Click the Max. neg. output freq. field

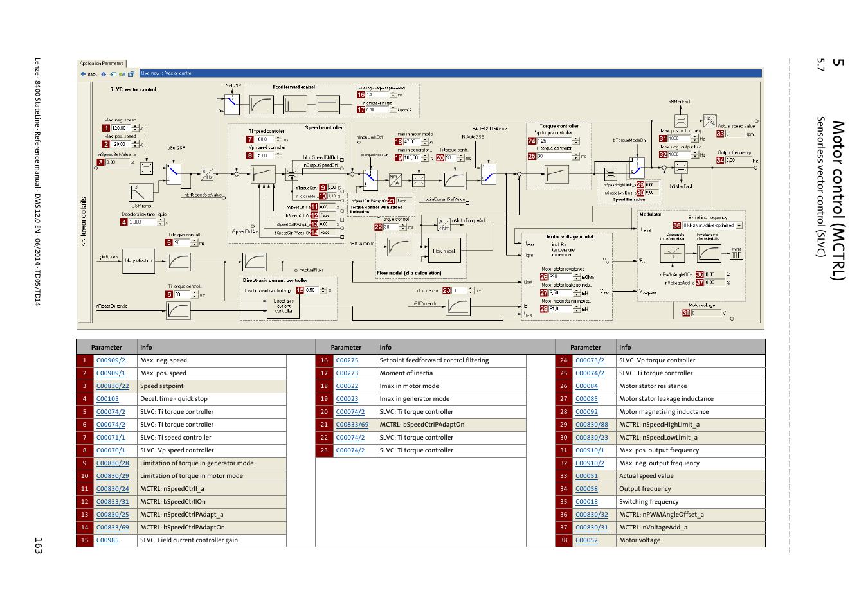pos(680,155)
